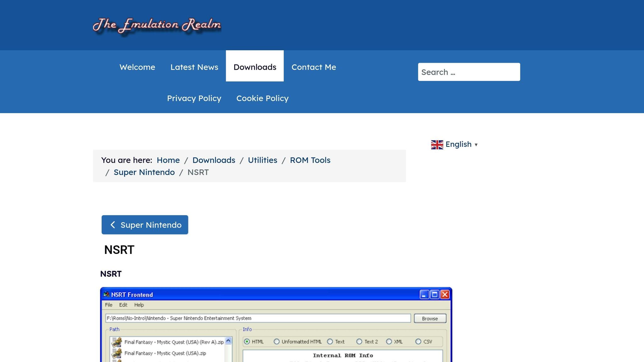Click The Emulation Realm logo
The width and height of the screenshot is (644, 362).
[157, 25]
